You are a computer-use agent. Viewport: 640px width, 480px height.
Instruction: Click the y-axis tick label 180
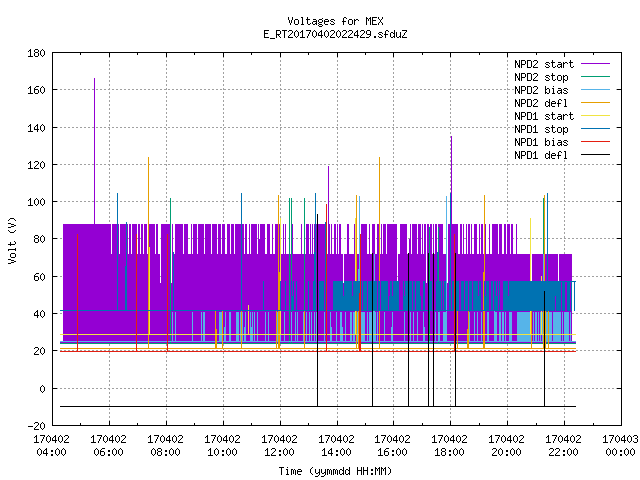tap(36, 53)
